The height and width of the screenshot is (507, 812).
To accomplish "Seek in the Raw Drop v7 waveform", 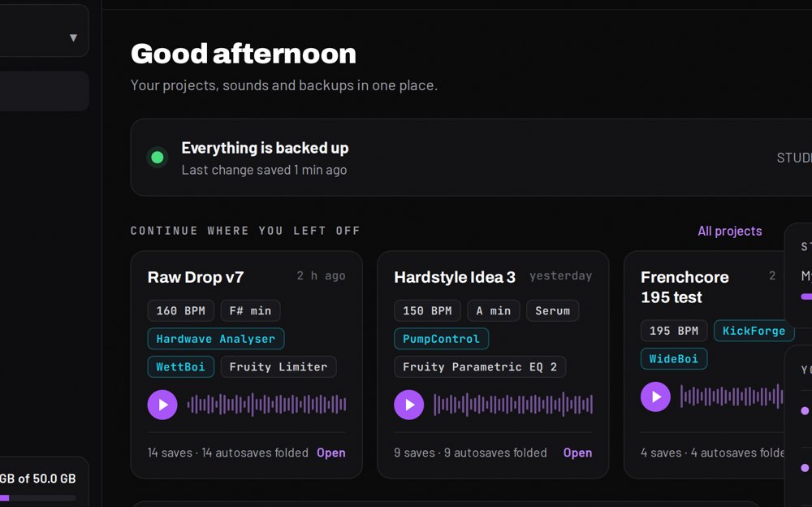I will point(266,405).
